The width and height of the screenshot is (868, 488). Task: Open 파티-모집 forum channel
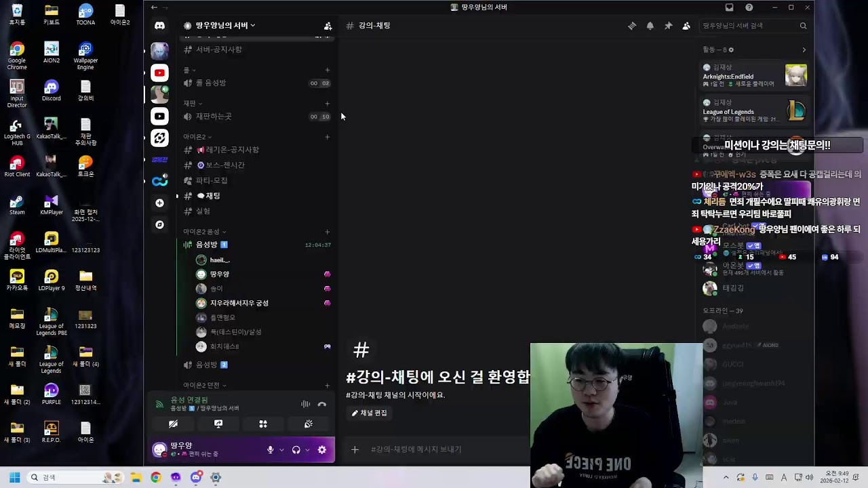(x=258, y=180)
